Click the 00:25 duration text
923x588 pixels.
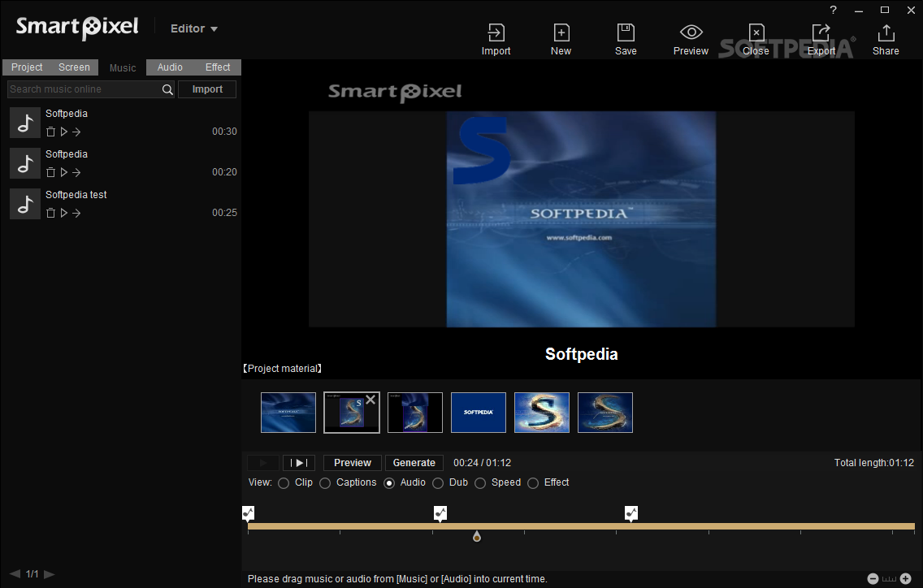pos(224,213)
